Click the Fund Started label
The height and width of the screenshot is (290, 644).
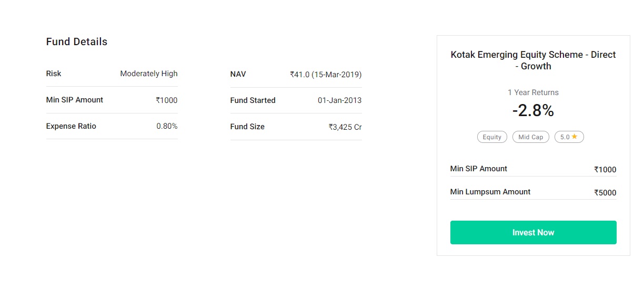click(253, 100)
